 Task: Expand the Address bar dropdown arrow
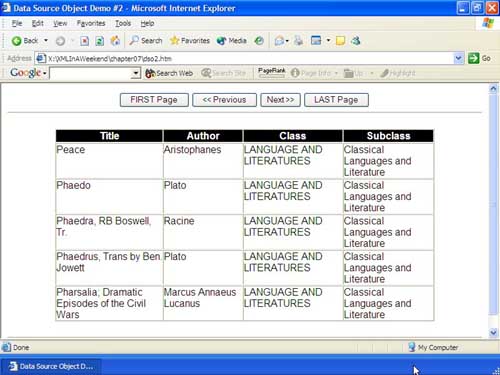(459, 58)
